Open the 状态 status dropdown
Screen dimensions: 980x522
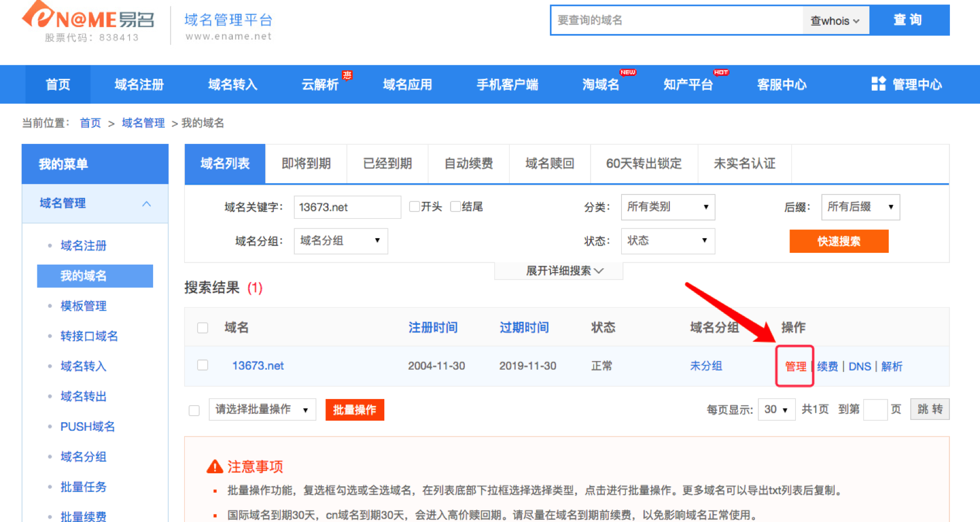pyautogui.click(x=668, y=241)
